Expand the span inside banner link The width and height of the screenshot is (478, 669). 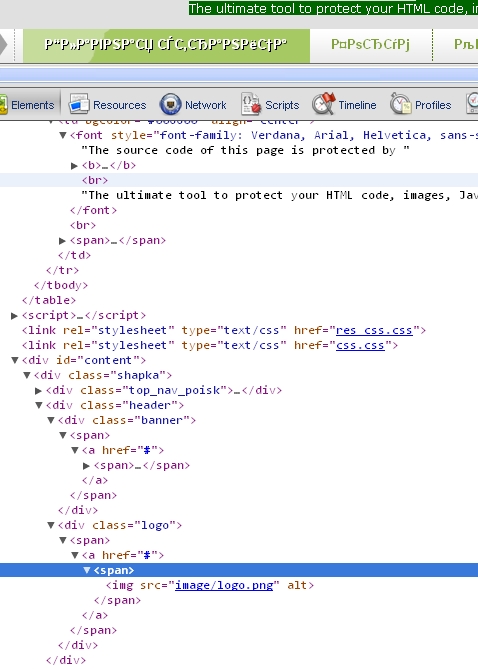(86, 466)
